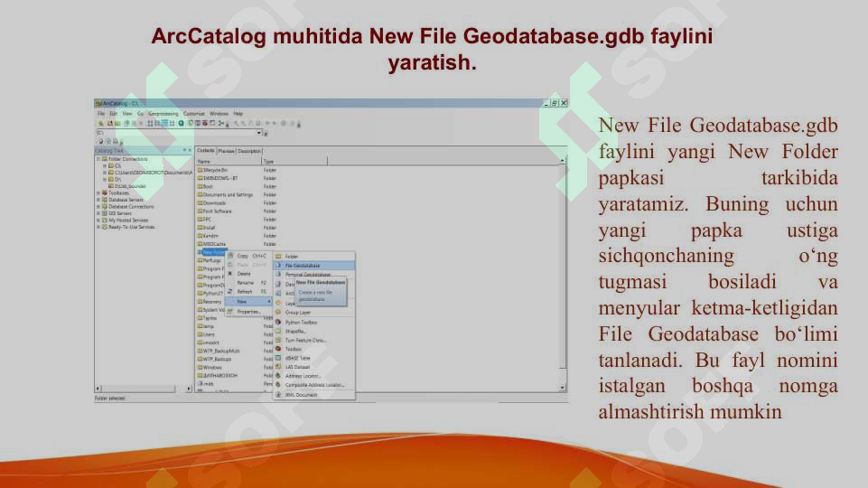The height and width of the screenshot is (488, 868).
Task: Switch to the Description tab
Action: coord(249,151)
